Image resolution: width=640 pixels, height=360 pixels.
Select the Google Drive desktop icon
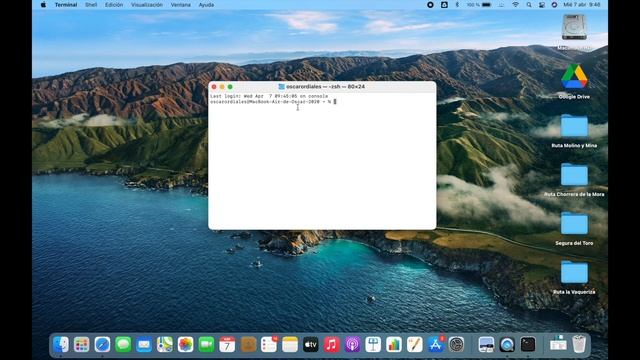pyautogui.click(x=574, y=77)
